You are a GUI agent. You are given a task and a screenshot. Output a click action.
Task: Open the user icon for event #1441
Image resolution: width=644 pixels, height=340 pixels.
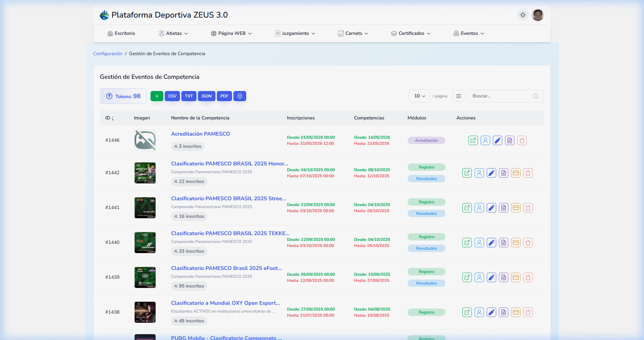479,208
